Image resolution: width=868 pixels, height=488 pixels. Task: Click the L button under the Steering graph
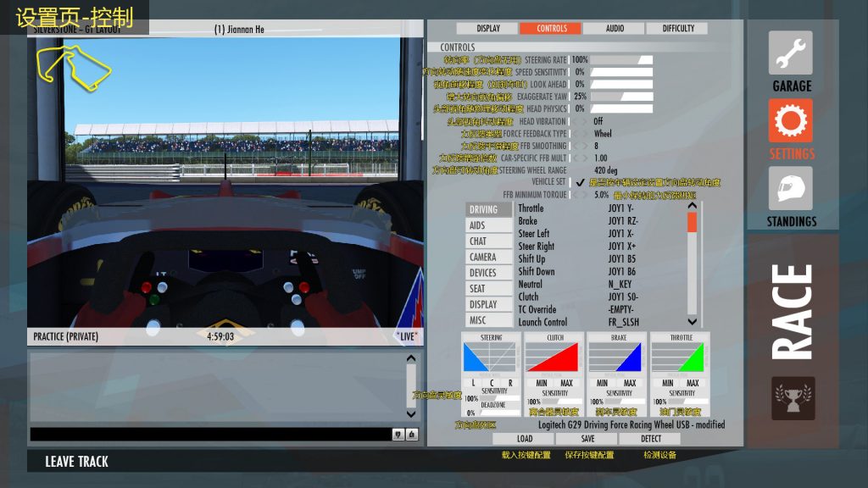point(473,383)
